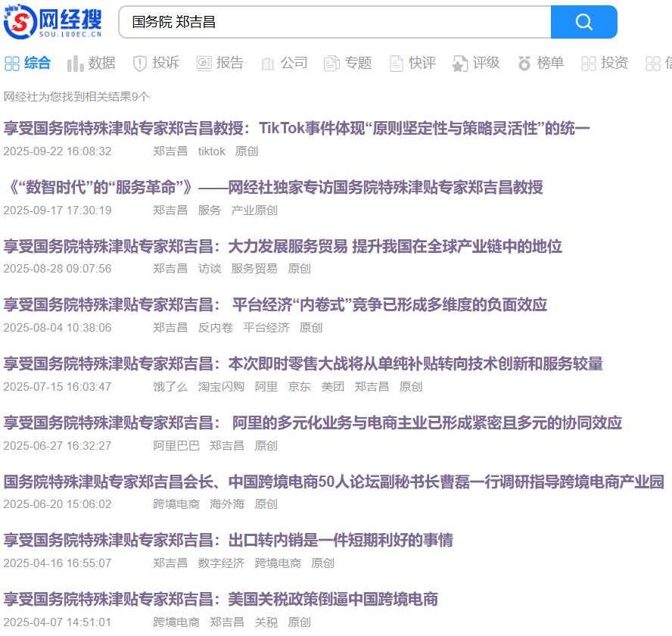
Task: Click the tiktok tag under first result
Action: click(x=212, y=151)
